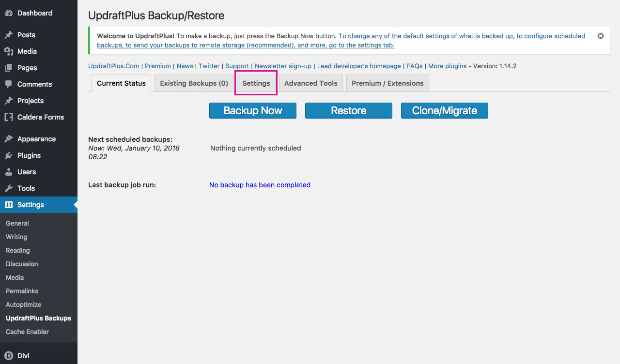Image resolution: width=620 pixels, height=364 pixels.
Task: Click the Backup Now button
Action: click(x=253, y=110)
